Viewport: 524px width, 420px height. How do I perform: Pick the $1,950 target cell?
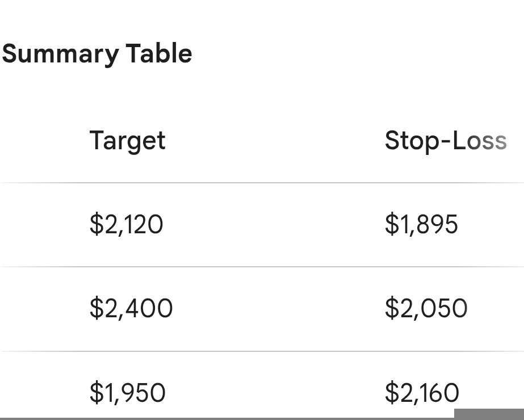point(127,393)
